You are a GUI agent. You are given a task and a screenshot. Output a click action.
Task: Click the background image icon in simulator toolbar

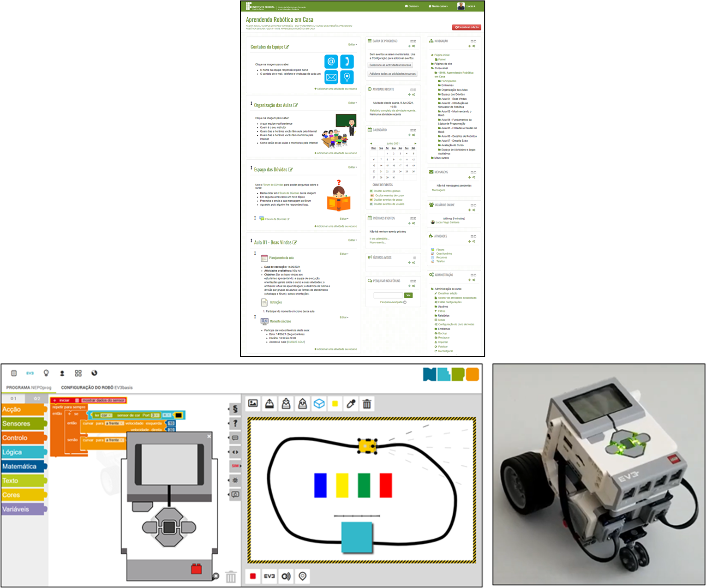pyautogui.click(x=253, y=404)
